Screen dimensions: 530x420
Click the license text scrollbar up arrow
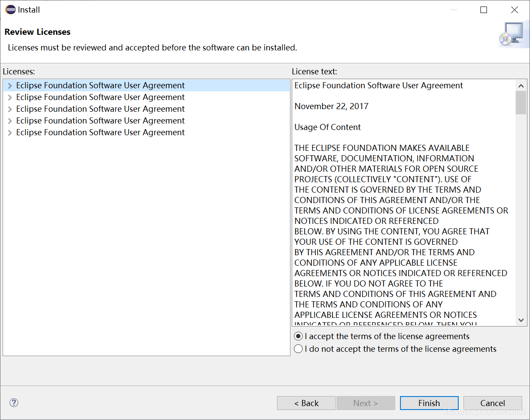521,85
